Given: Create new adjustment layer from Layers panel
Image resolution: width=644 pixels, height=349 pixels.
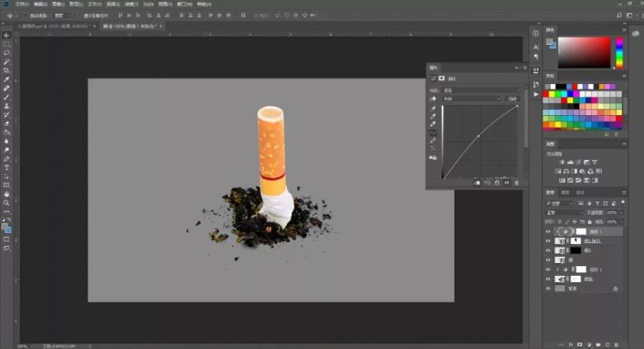Looking at the screenshot, I should point(589,345).
